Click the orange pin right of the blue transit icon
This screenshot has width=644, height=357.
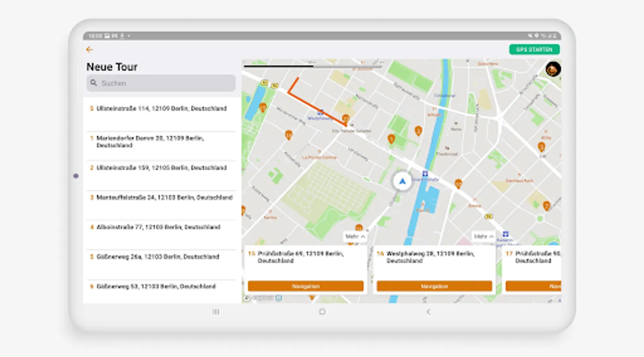point(458,184)
